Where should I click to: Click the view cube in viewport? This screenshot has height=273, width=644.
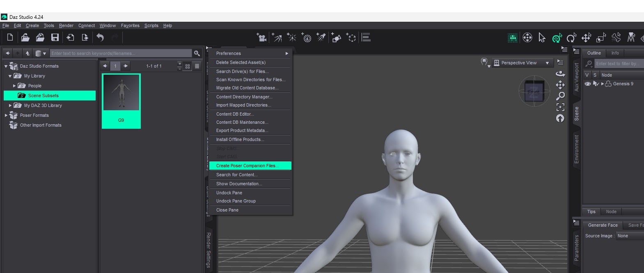(534, 91)
